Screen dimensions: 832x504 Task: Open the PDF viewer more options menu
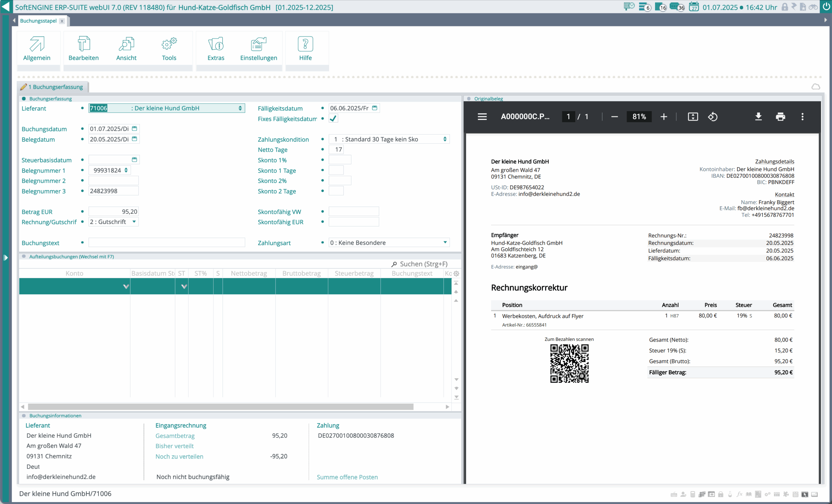click(803, 117)
